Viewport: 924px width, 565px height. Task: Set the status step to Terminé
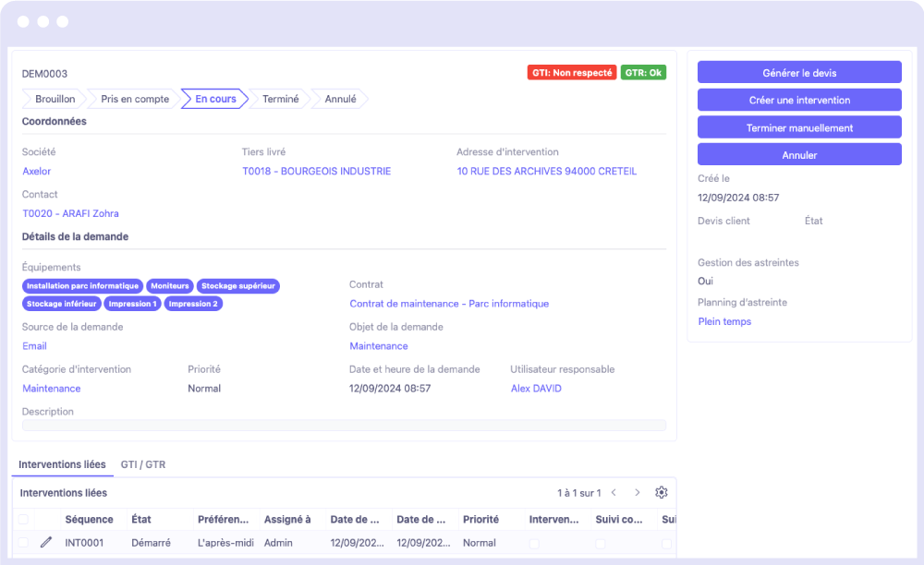280,99
